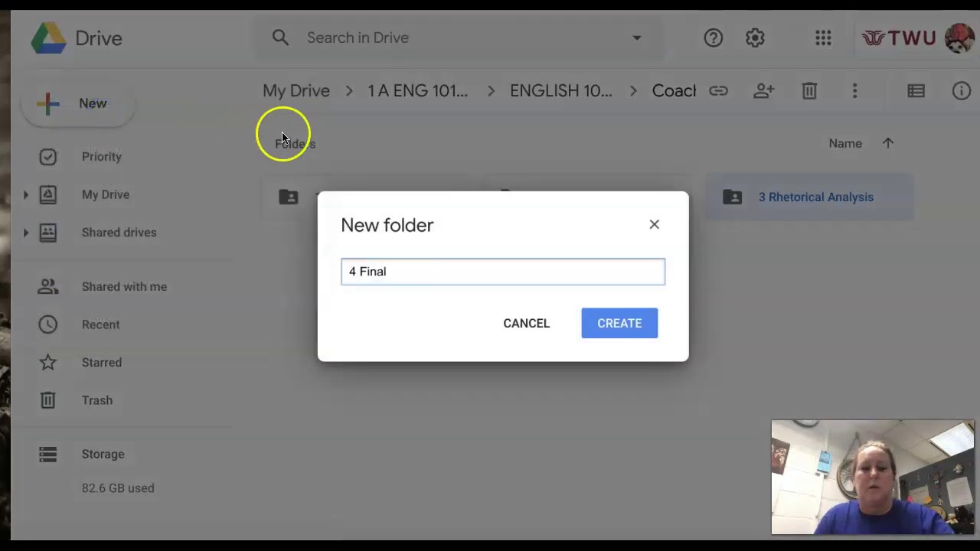This screenshot has height=551, width=980.
Task: Open Recent in the sidebar
Action: click(100, 324)
